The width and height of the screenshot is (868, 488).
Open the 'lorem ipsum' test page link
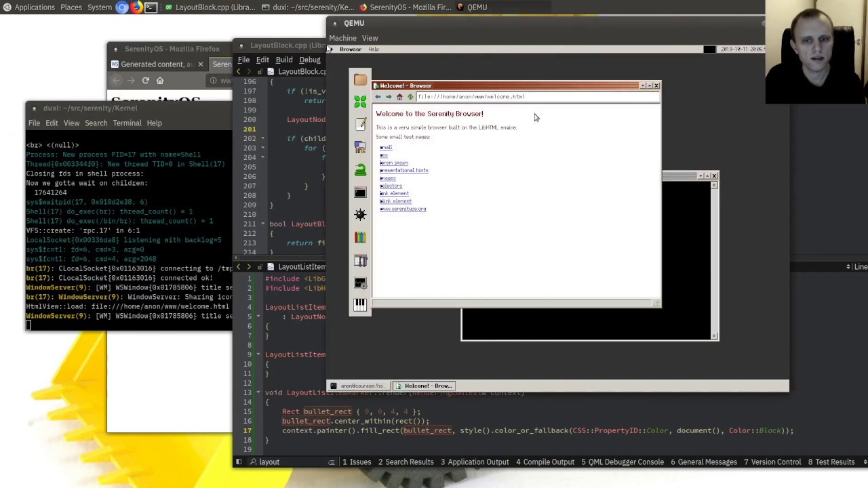(x=394, y=163)
